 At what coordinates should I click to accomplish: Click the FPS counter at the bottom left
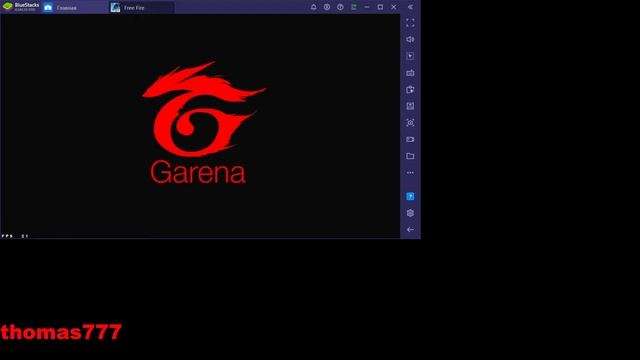[x=15, y=236]
